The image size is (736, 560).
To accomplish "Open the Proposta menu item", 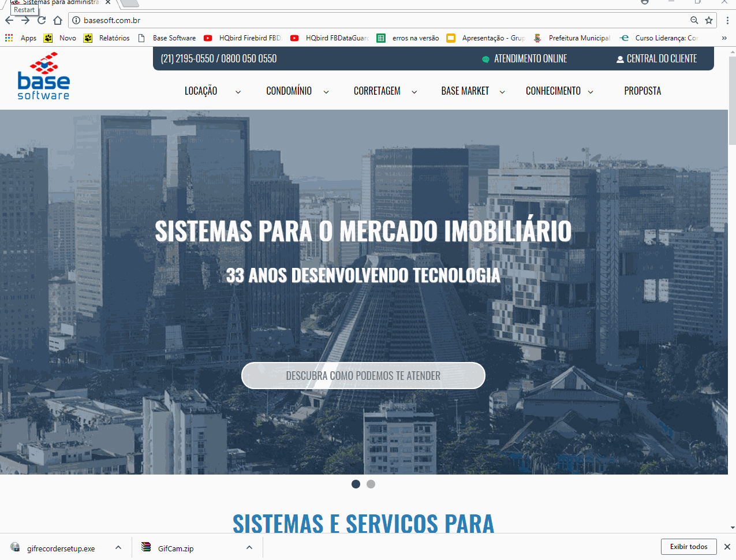I will (x=642, y=91).
